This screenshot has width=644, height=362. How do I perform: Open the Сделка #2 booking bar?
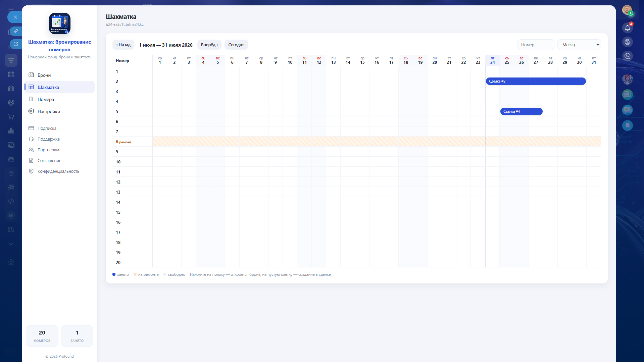coord(536,81)
